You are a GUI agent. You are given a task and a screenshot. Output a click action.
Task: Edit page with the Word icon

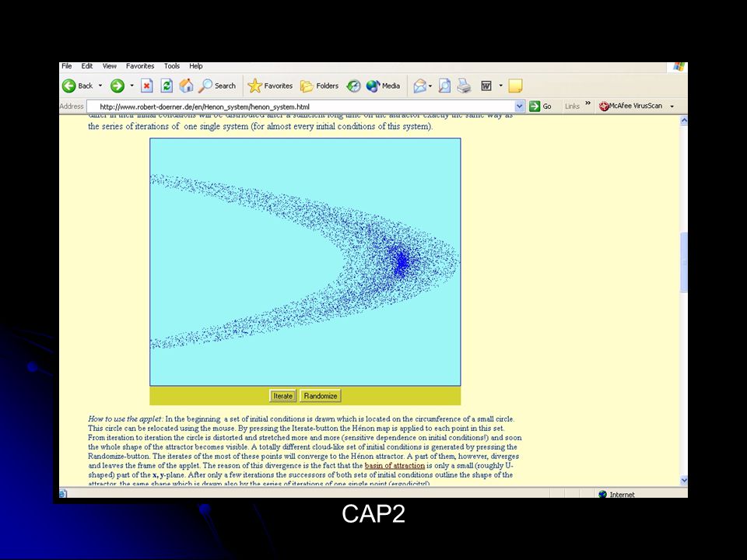pos(486,86)
